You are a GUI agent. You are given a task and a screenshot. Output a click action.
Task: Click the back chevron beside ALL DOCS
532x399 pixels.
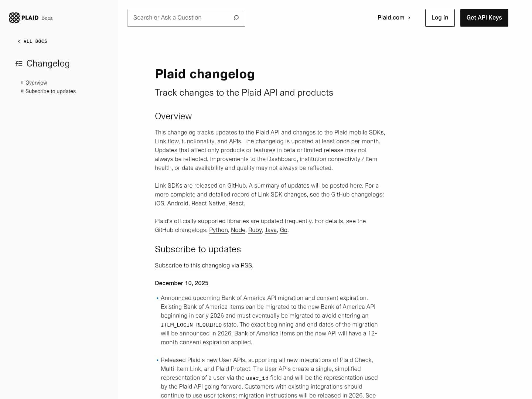[x=18, y=41]
